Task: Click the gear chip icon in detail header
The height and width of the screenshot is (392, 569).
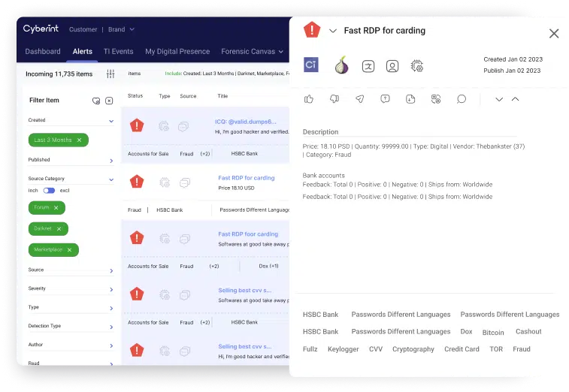Action: click(x=417, y=66)
